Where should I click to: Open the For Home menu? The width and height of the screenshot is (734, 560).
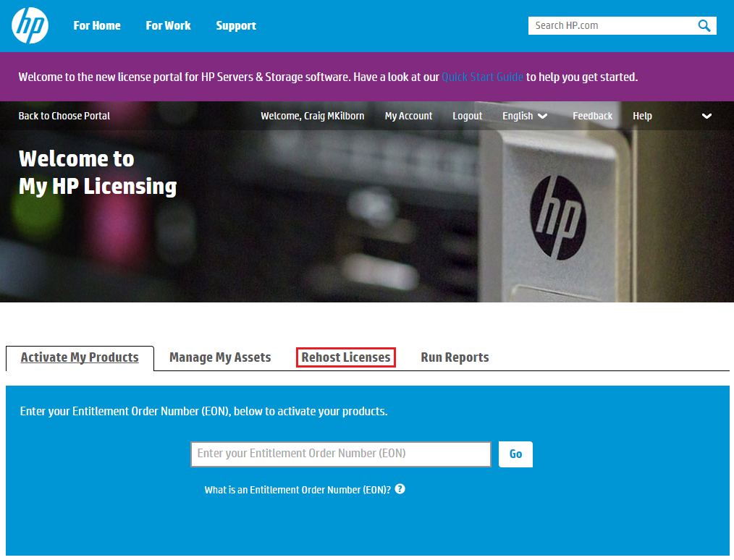click(97, 26)
